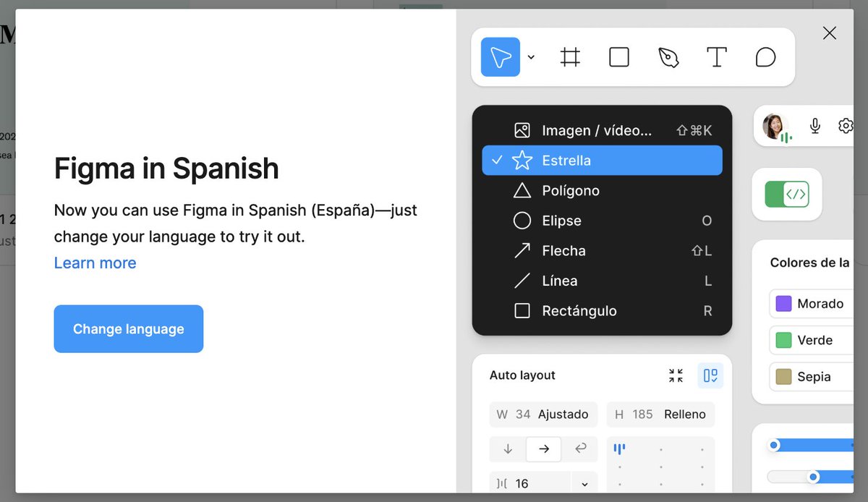Select the Frame tool

tap(571, 57)
